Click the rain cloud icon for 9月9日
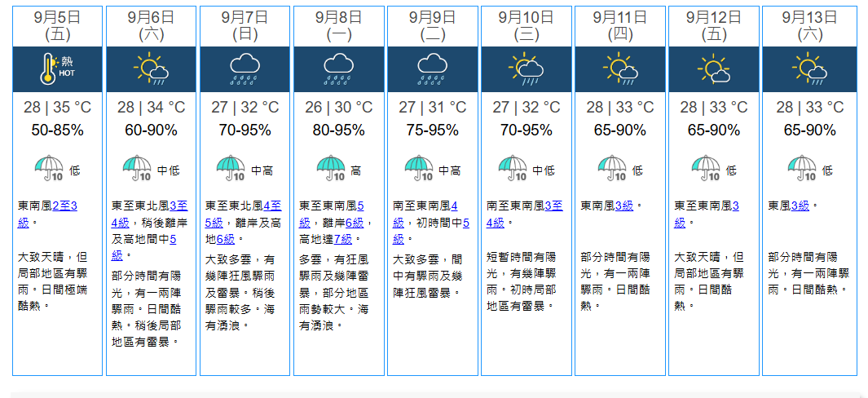Image resolution: width=868 pixels, height=398 pixels. point(432,69)
